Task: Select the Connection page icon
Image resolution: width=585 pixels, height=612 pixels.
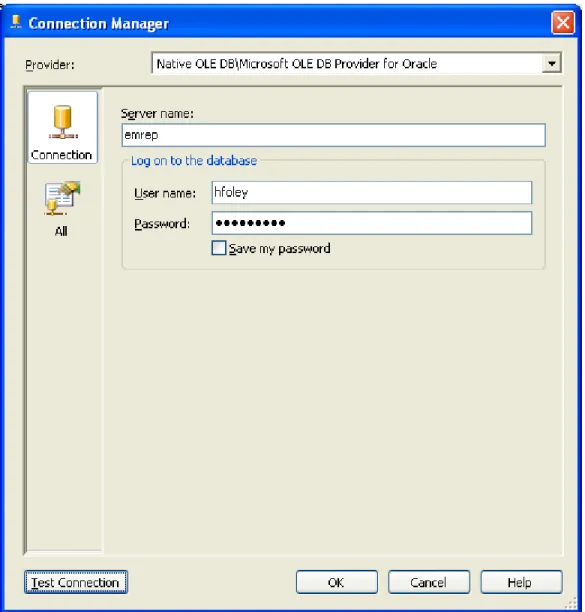Action: point(62,128)
